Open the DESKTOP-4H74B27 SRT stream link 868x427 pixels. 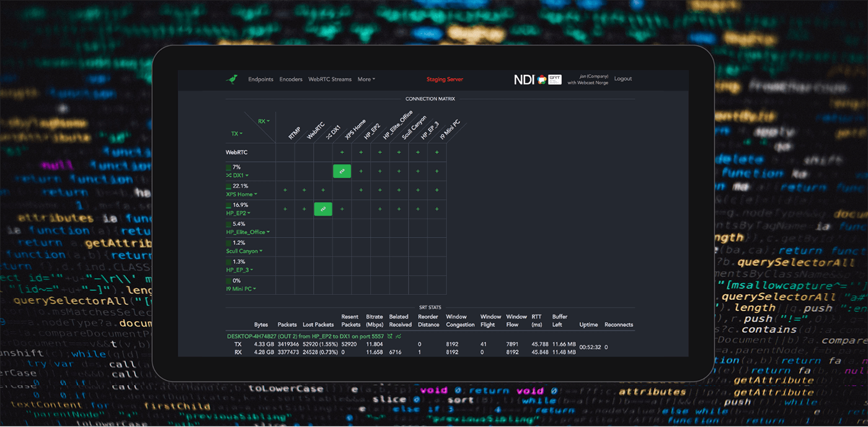pyautogui.click(x=306, y=336)
